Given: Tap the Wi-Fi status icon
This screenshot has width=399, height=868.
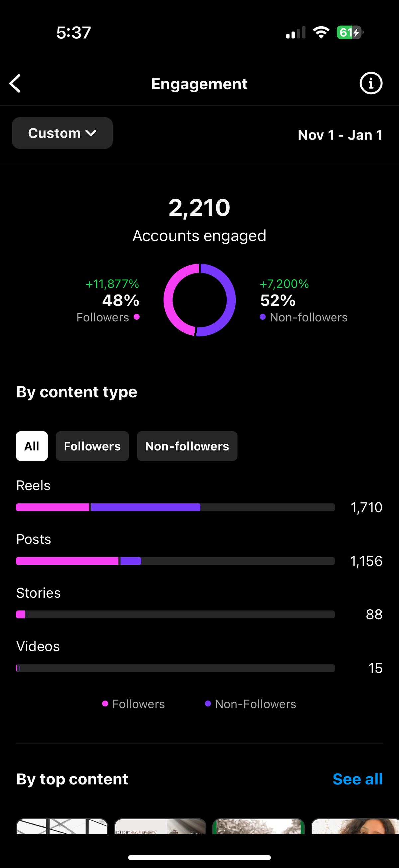Looking at the screenshot, I should pos(321,32).
